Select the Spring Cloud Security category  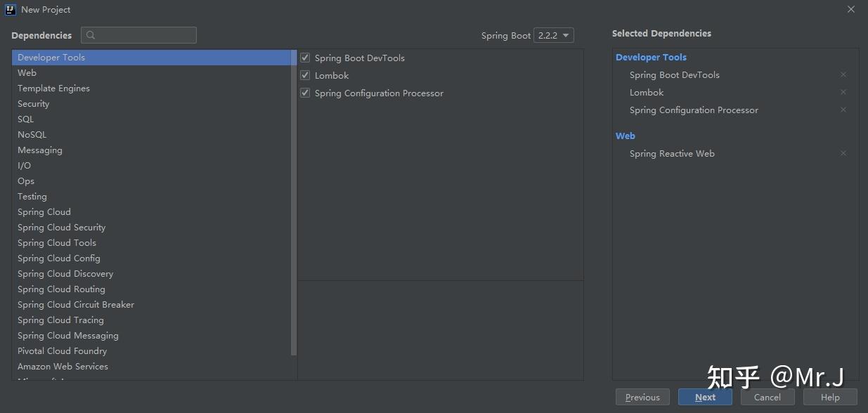click(x=61, y=227)
